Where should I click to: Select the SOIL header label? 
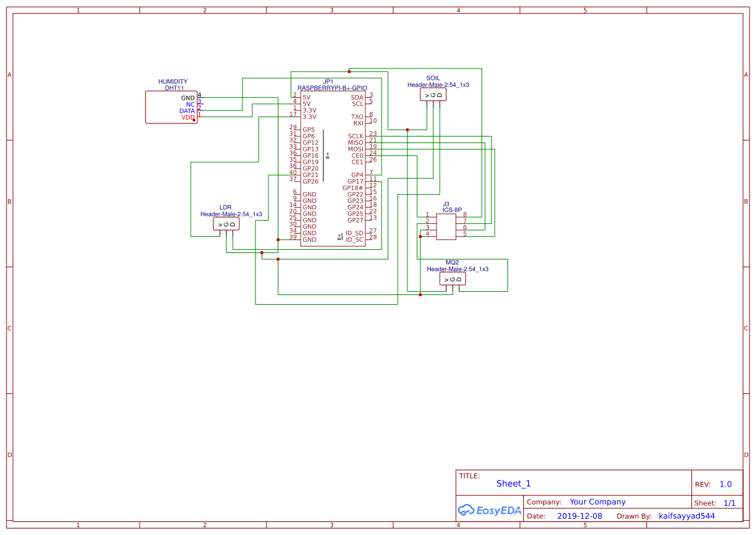pyautogui.click(x=433, y=78)
